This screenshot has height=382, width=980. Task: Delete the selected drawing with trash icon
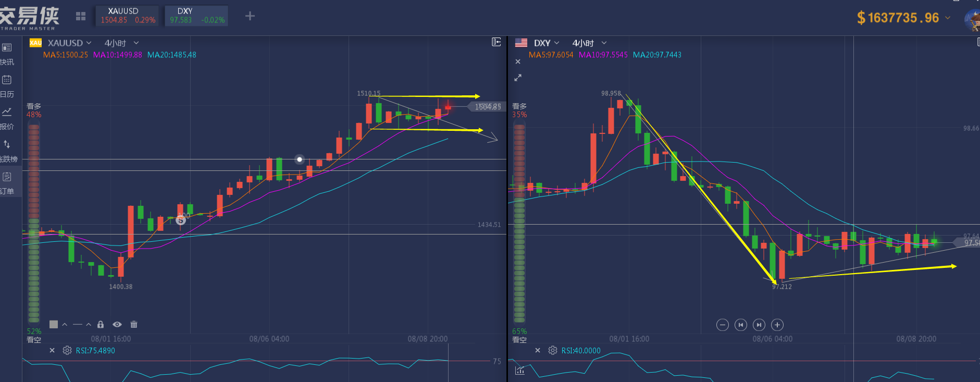134,325
